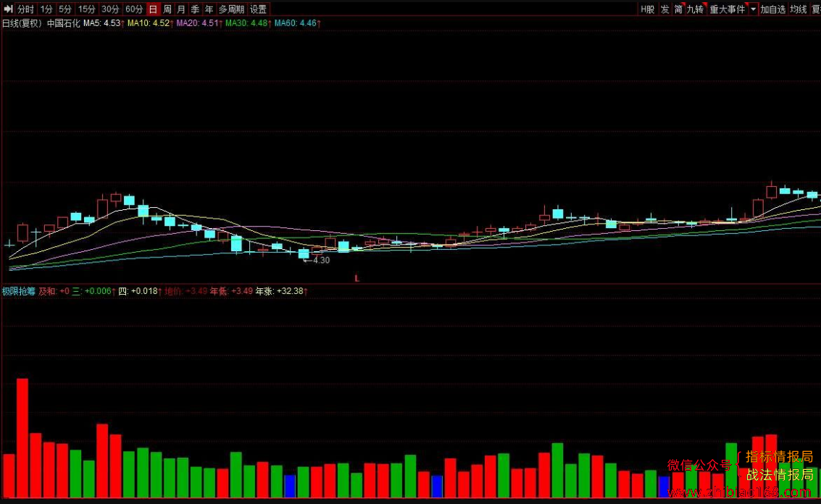This screenshot has width=821, height=504.
Task: Switch to the 周 weekly chart tab
Action: click(x=167, y=9)
